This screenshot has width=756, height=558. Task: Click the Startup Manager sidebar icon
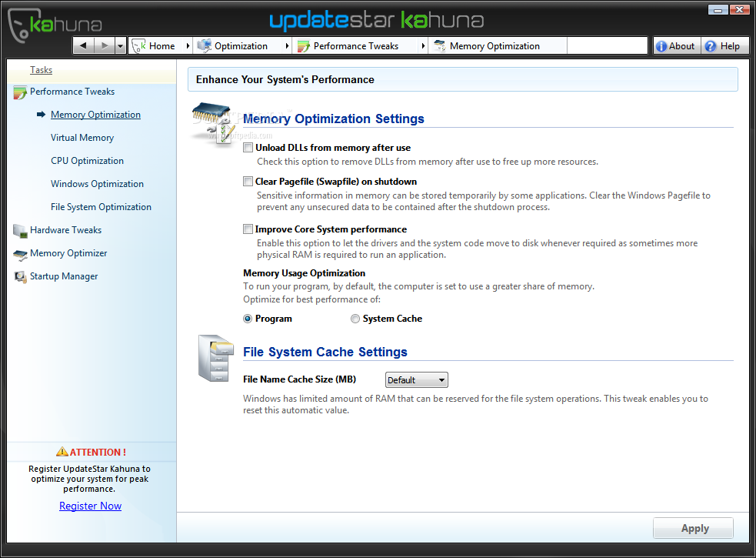(x=20, y=277)
